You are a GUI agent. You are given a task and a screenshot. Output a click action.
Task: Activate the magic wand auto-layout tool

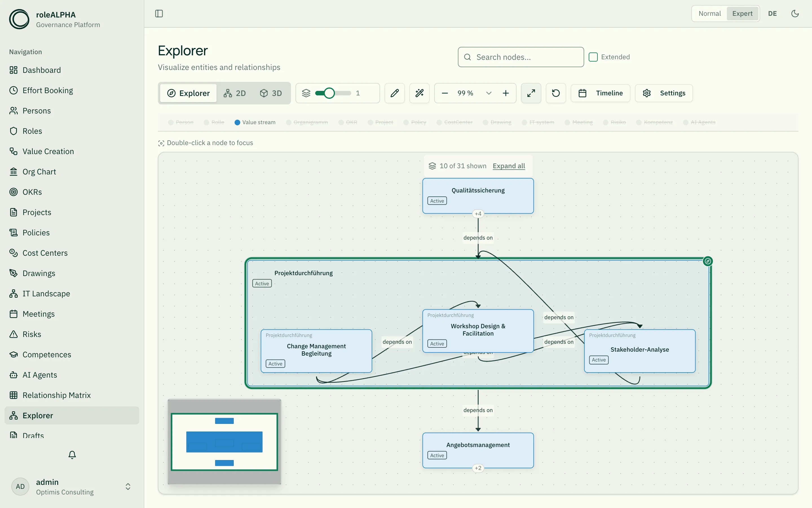pyautogui.click(x=420, y=93)
